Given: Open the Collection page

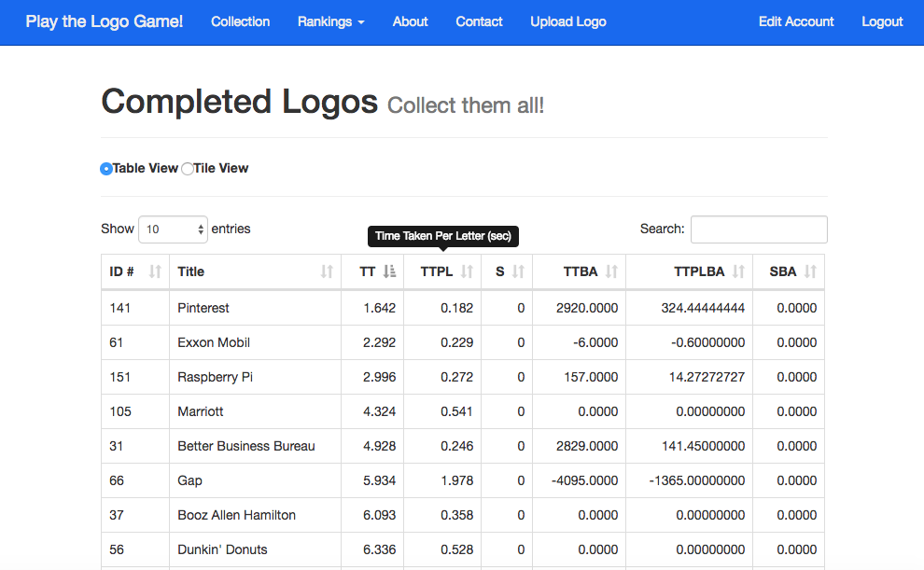Looking at the screenshot, I should (x=241, y=21).
